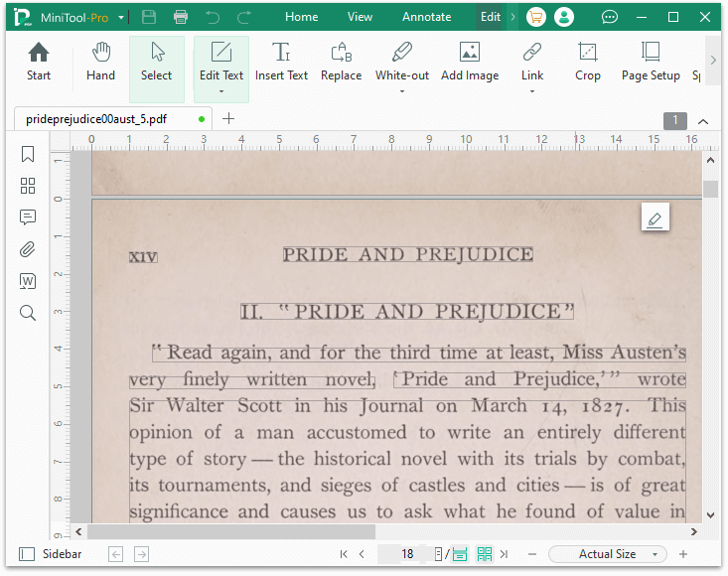
Task: Open the shopping cart icon
Action: 535,17
